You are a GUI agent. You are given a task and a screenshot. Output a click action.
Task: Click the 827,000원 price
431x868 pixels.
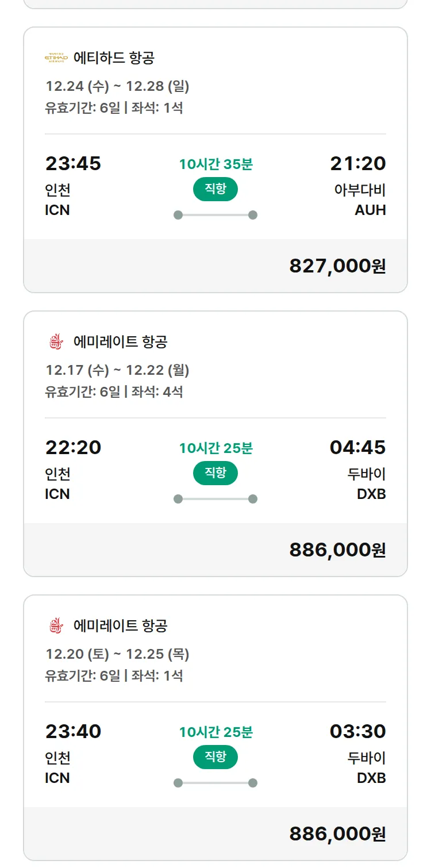[337, 266]
